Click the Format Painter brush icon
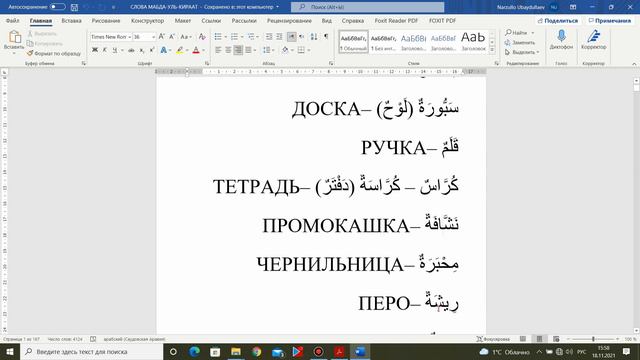 30,53
